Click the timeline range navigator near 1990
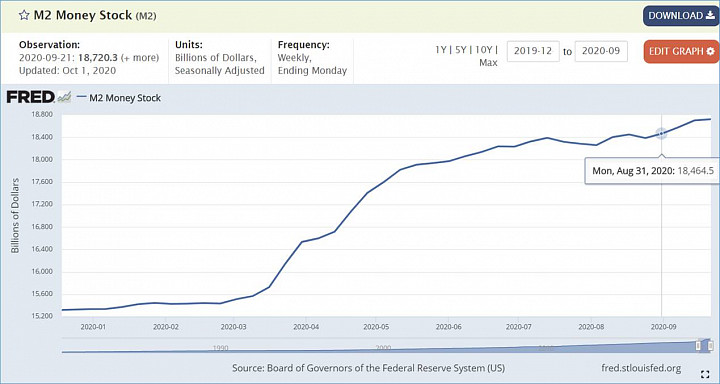This screenshot has width=720, height=384. (220, 348)
